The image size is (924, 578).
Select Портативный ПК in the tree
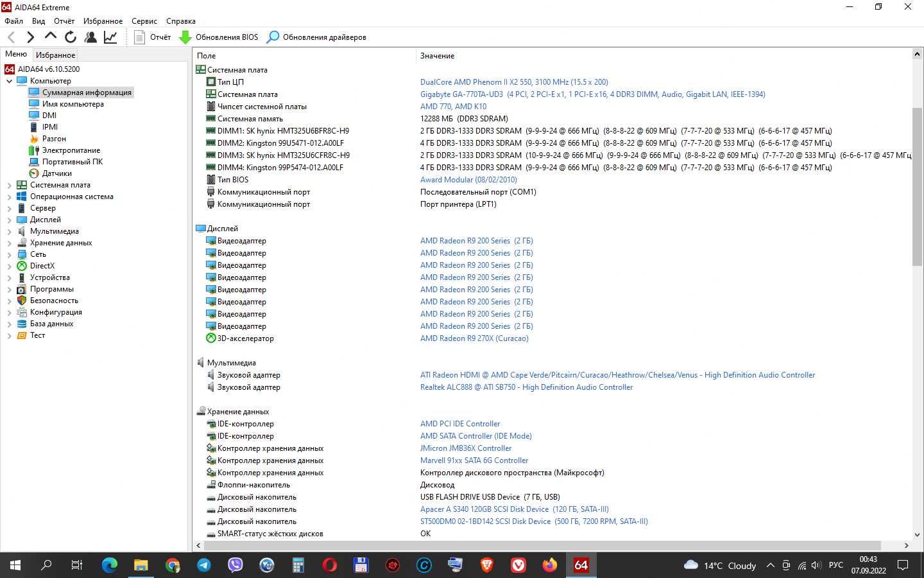click(x=73, y=162)
